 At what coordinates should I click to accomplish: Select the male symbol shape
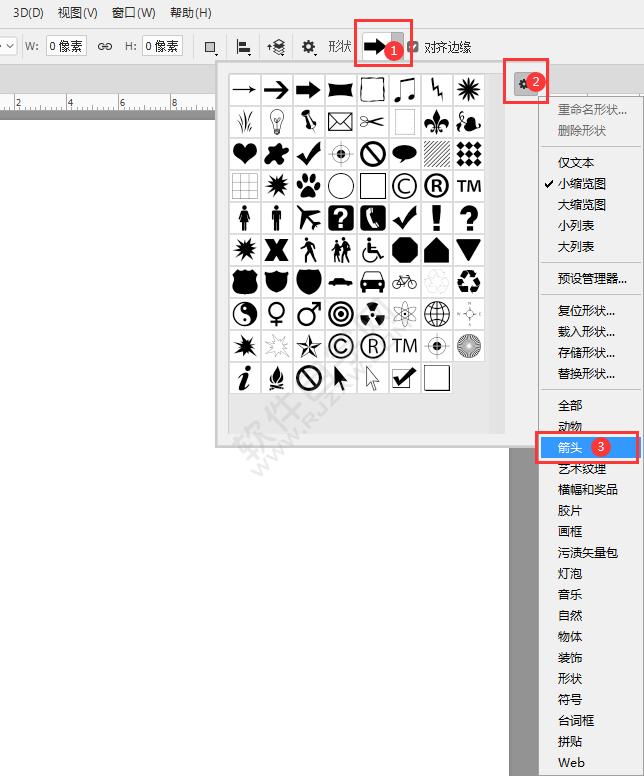coord(308,314)
